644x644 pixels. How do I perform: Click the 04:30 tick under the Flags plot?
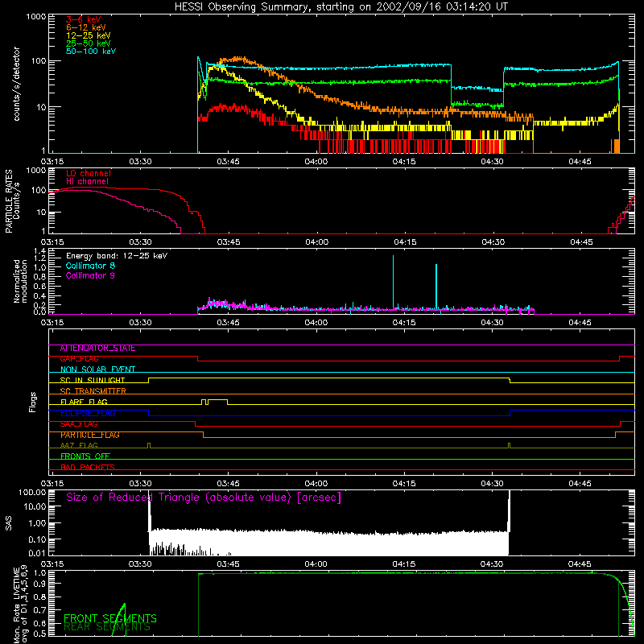click(492, 484)
